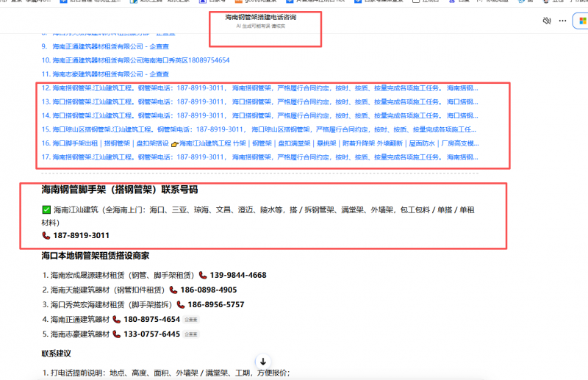The image size is (588, 380).
Task: Click phone icon next to 海南正通建筑器材
Action: pyautogui.click(x=117, y=320)
